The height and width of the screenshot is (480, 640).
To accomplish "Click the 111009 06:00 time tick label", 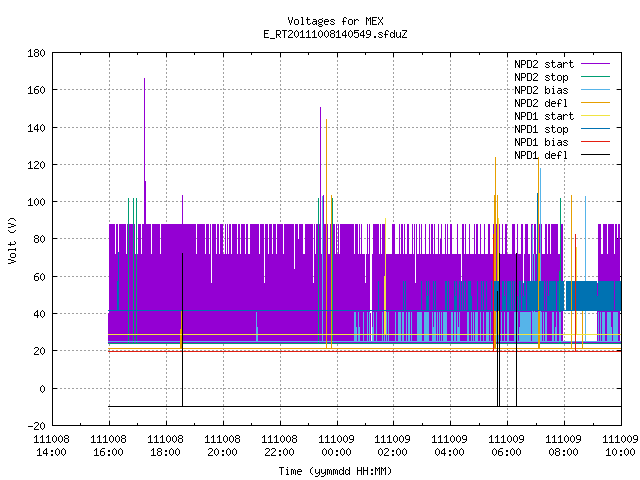I will [507, 446].
